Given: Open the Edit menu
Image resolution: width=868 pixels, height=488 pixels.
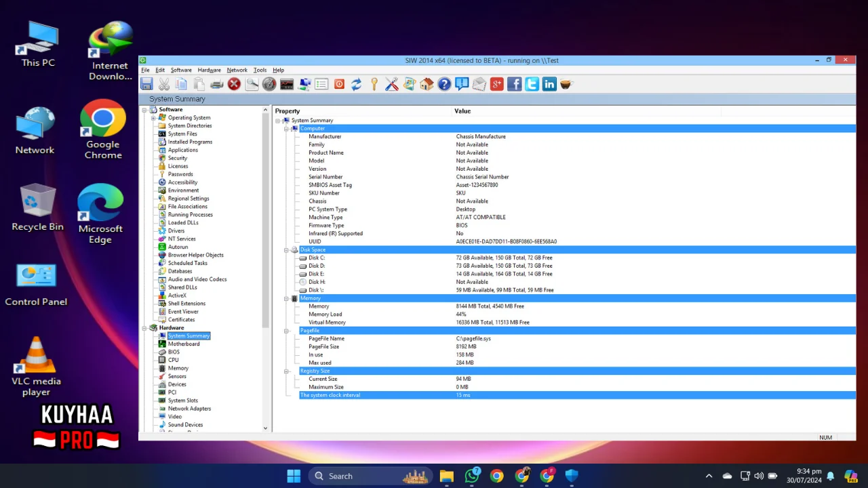Looking at the screenshot, I should [160, 70].
